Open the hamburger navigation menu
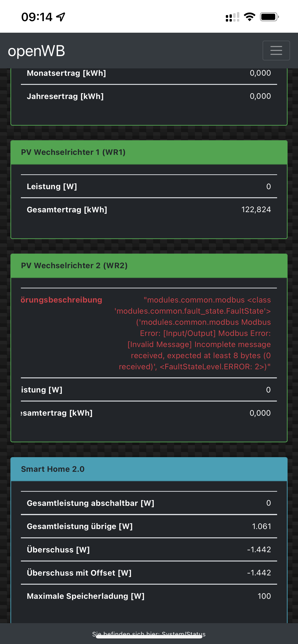This screenshot has width=298, height=644. (276, 51)
